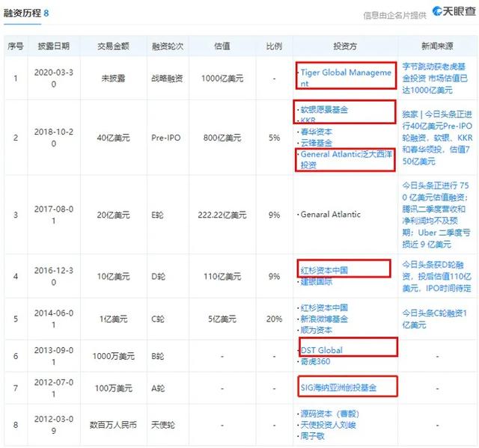Select the 2018-10-20 date cell
The width and height of the screenshot is (479, 448).
click(54, 138)
